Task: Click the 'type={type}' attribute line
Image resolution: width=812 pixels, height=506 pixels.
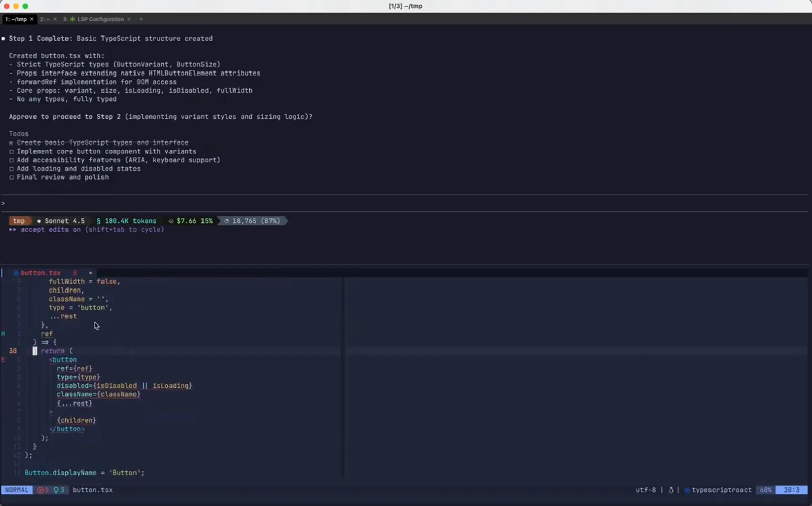Action: pyautogui.click(x=79, y=377)
